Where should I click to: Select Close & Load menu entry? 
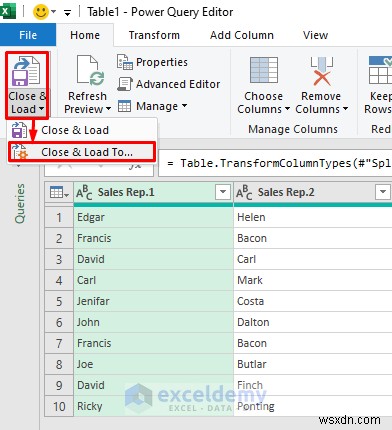tap(82, 130)
